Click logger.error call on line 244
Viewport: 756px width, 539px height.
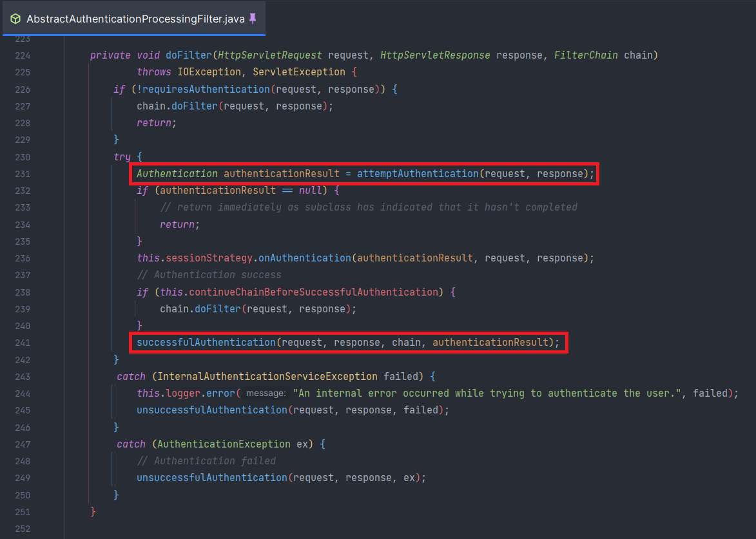click(200, 393)
